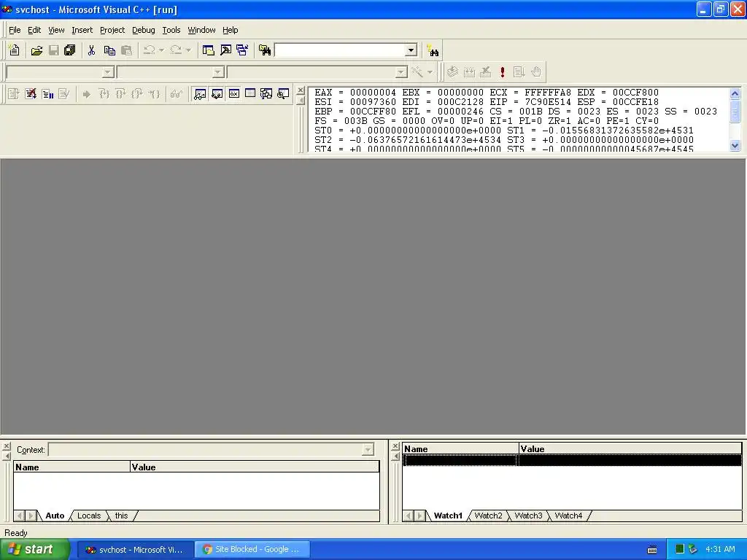Click the Copy icon
This screenshot has width=747, height=560.
coord(109,50)
